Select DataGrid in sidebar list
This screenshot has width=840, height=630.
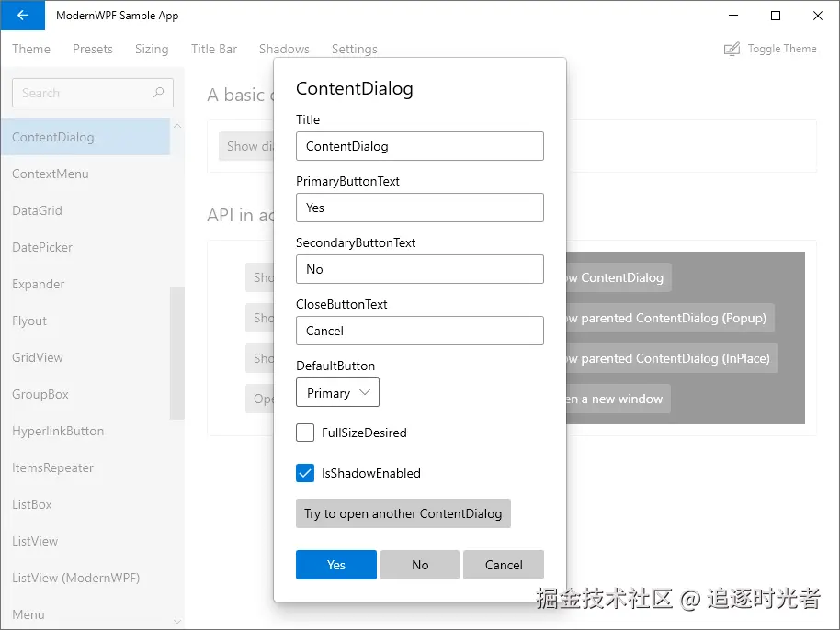pyautogui.click(x=85, y=210)
